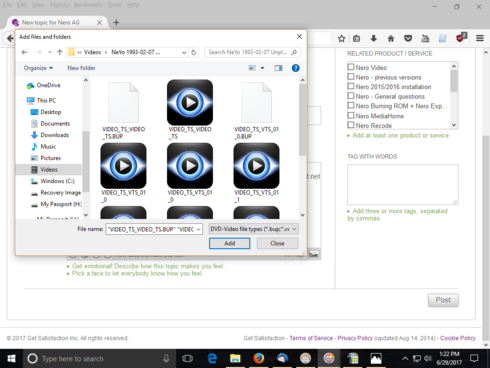Show hidden system tray icons
Screen dimensions: 490x368
(x=405, y=359)
